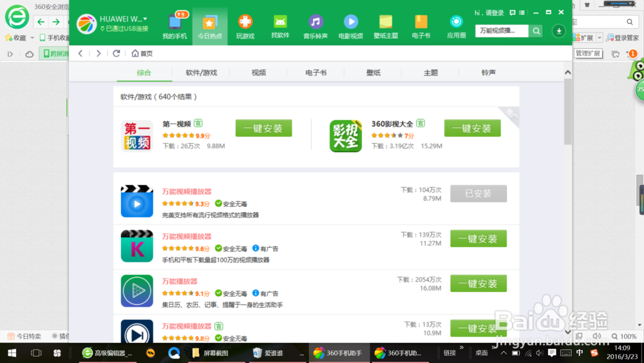This screenshot has height=363, width=644.
Task: Open the 玩游戏 category
Action: (x=245, y=26)
